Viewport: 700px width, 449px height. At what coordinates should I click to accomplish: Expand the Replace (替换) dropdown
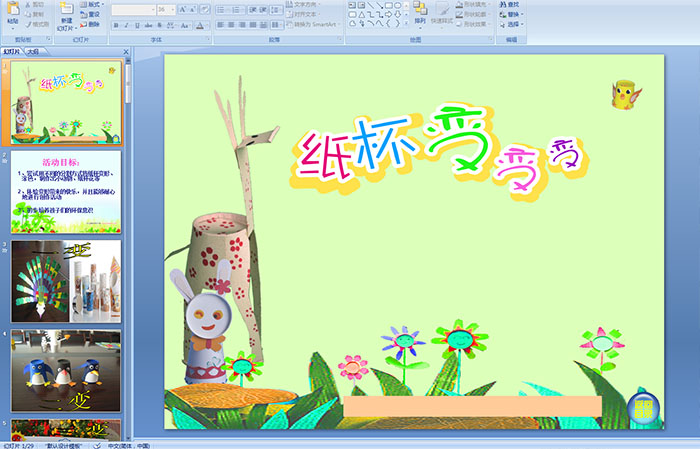click(522, 14)
